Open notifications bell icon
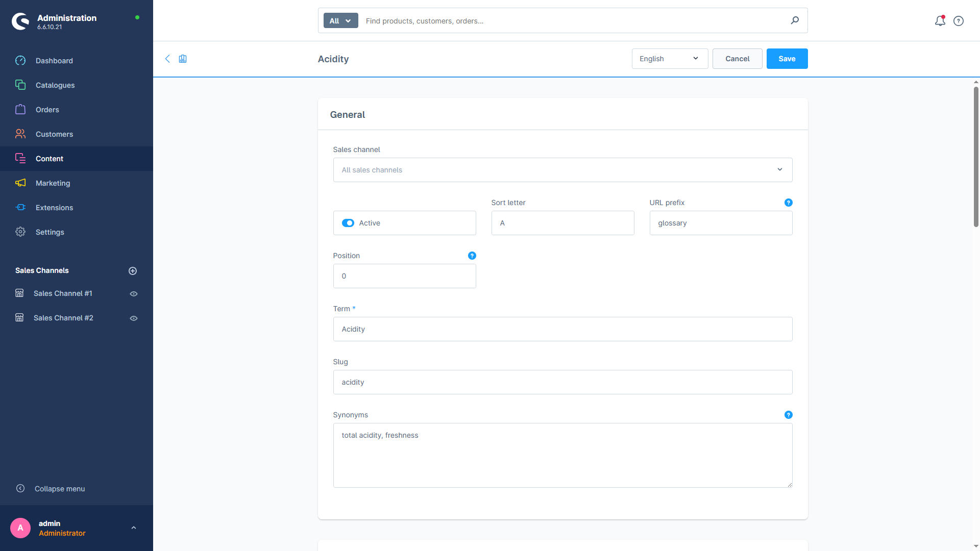Screen dimensions: 980x551 [x=940, y=21]
